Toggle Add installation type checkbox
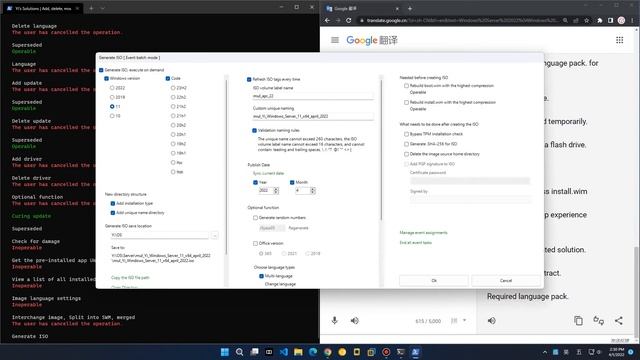640x360 pixels. (113, 203)
